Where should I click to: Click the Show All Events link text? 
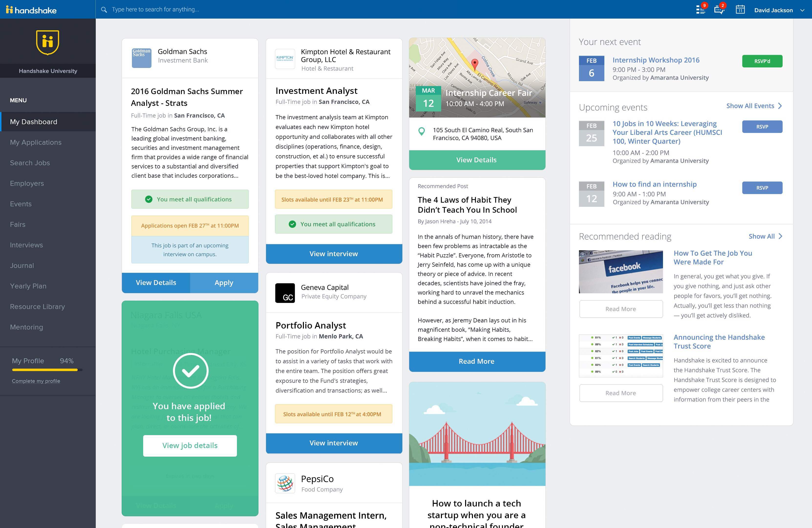(750, 106)
